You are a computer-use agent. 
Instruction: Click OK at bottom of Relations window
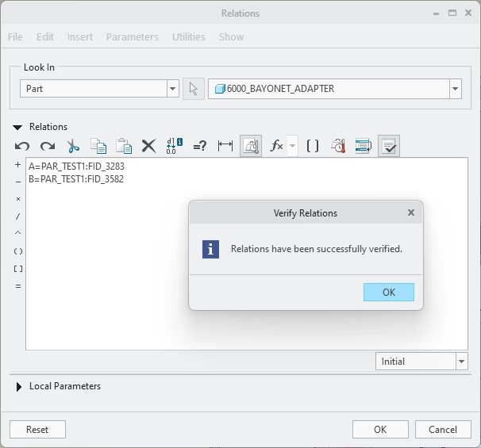380,429
